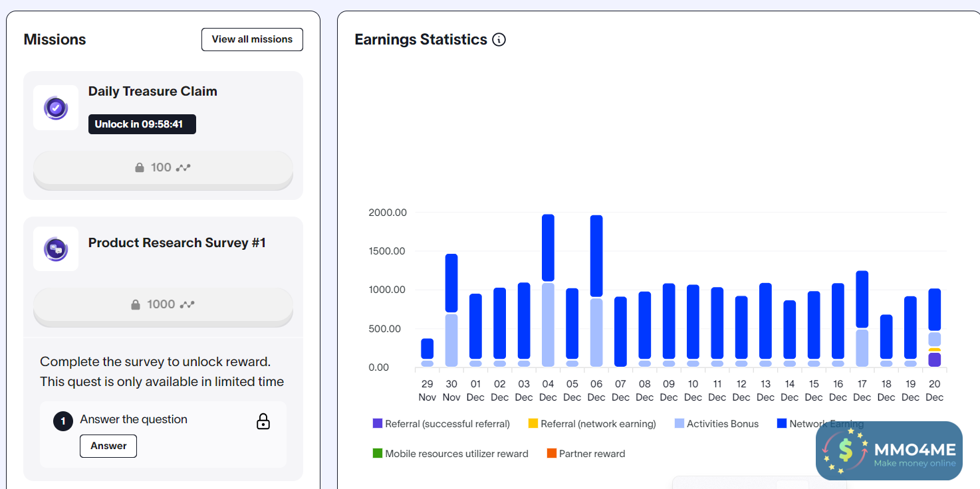The height and width of the screenshot is (489, 980).
Task: Toggle Partner reward legend swatch
Action: point(551,453)
